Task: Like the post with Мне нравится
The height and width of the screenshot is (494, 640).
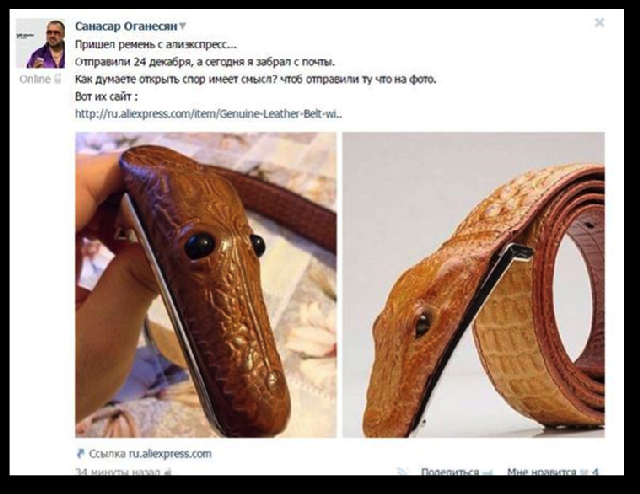Action: click(542, 471)
